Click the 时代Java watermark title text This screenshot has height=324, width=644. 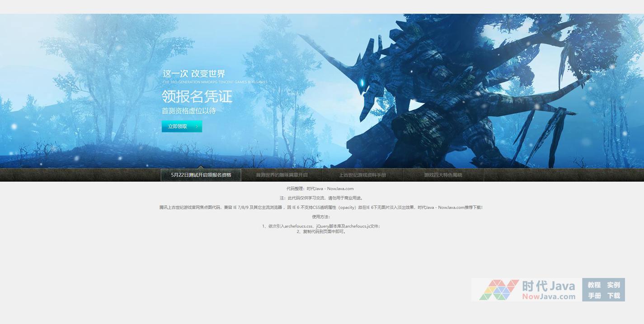548,286
